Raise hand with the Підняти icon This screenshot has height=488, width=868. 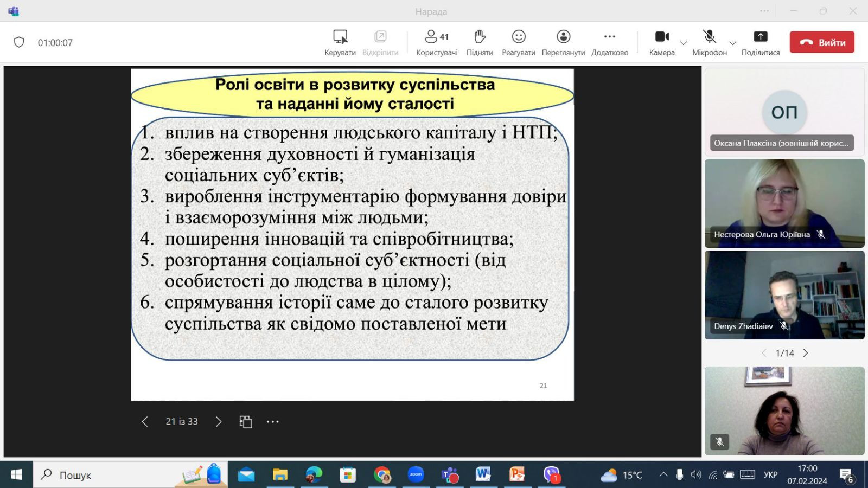480,37
